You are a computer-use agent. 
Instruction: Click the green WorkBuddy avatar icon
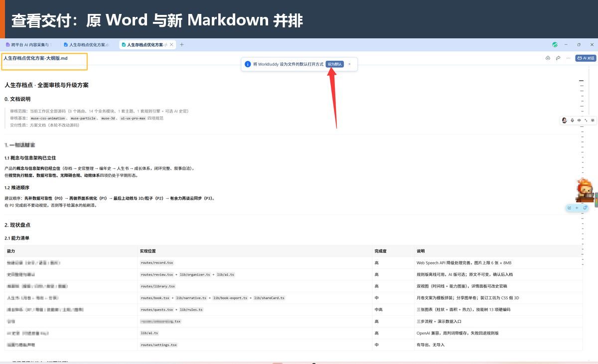pos(555,45)
